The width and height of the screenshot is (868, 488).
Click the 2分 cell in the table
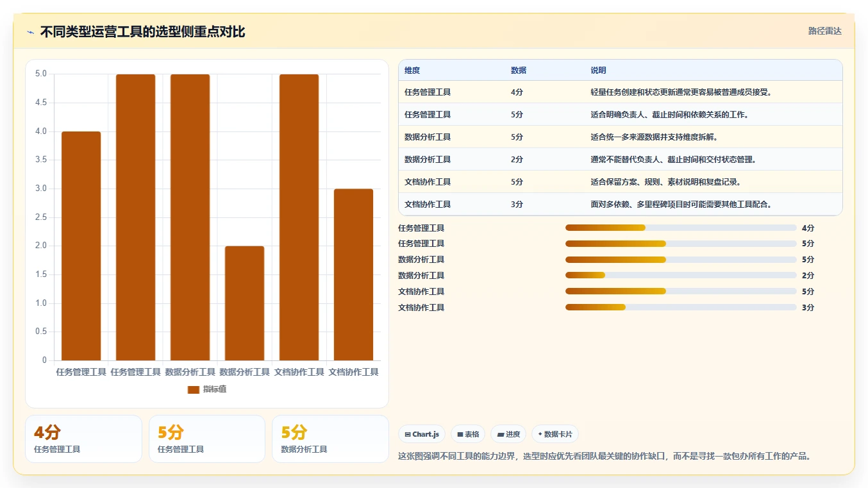(x=517, y=160)
